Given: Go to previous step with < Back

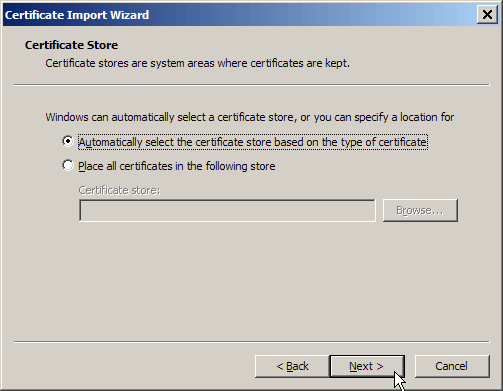Looking at the screenshot, I should 292,366.
